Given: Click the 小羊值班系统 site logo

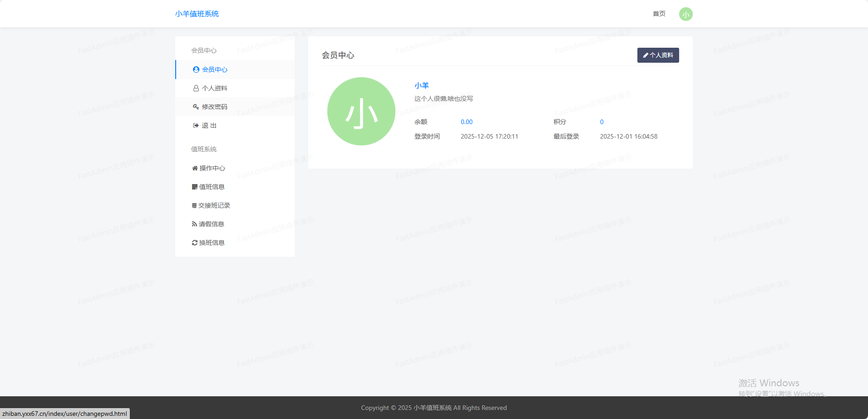Looking at the screenshot, I should tap(197, 14).
